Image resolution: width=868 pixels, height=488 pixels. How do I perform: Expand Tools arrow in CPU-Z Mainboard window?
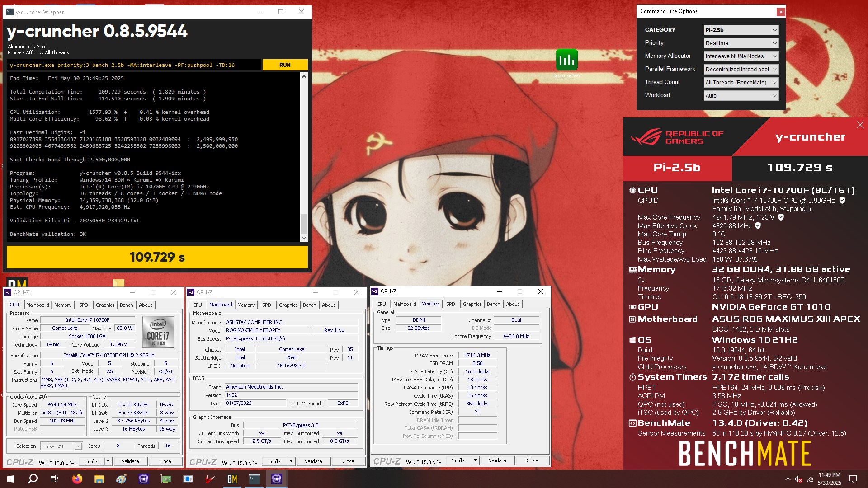[291, 461]
